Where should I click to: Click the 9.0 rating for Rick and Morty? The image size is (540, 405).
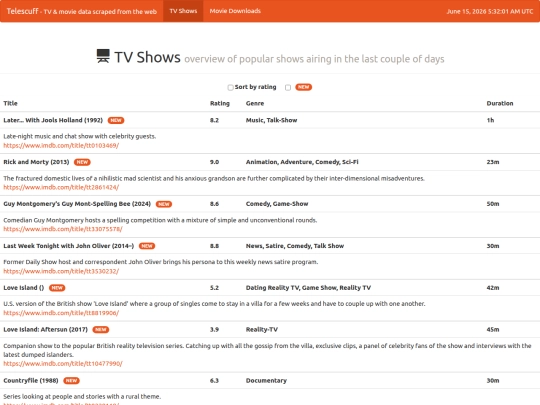215,162
